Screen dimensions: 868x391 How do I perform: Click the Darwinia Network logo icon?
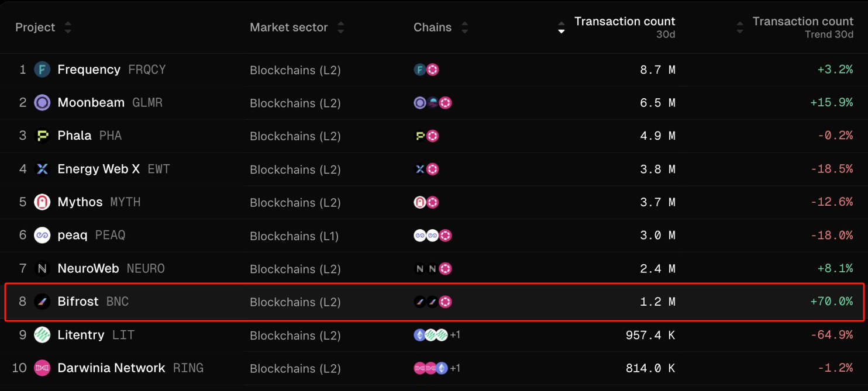pos(42,368)
